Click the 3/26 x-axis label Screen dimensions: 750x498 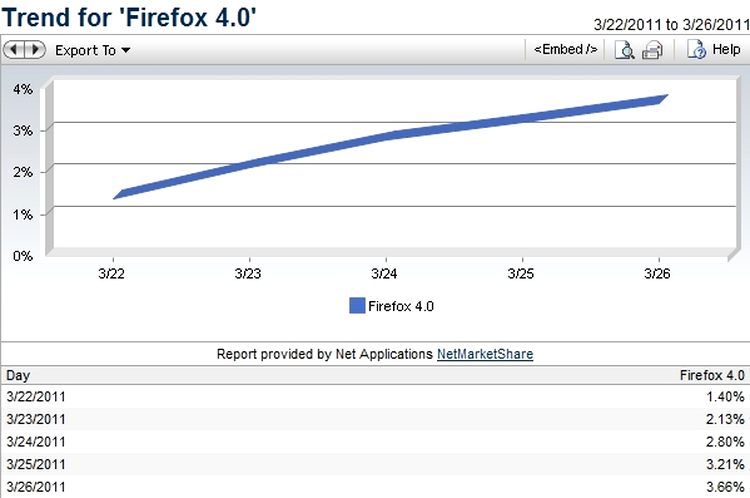click(657, 274)
